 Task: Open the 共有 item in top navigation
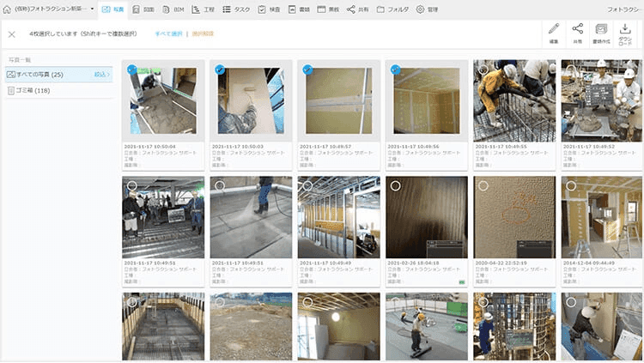tap(357, 9)
